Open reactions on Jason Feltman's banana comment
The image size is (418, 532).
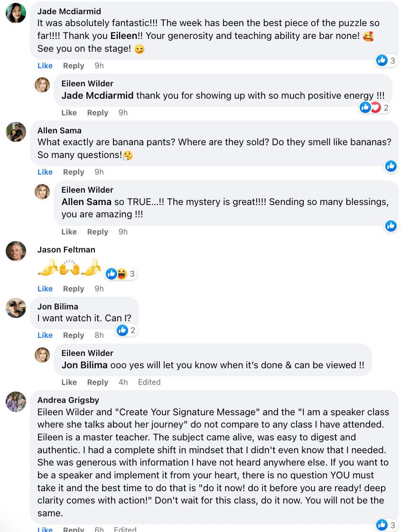pos(121,274)
